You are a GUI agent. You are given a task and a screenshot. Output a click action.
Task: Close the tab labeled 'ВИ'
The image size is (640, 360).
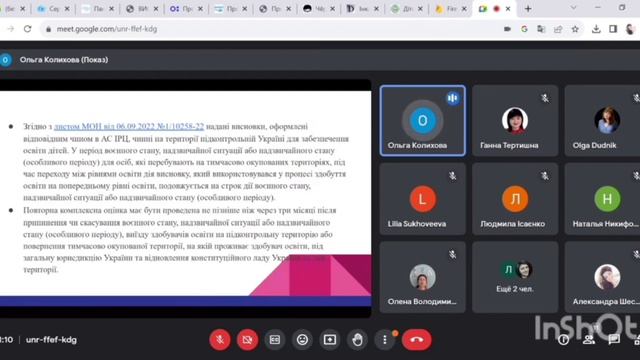[x=156, y=9]
